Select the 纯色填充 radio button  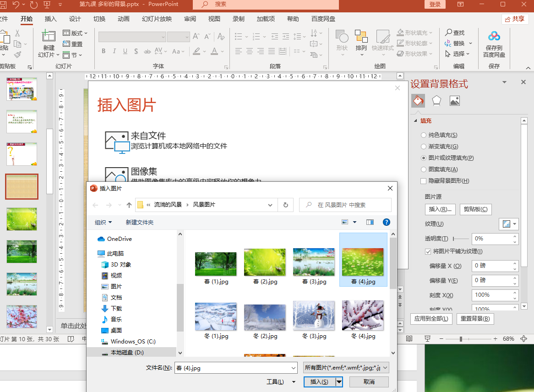(x=423, y=135)
